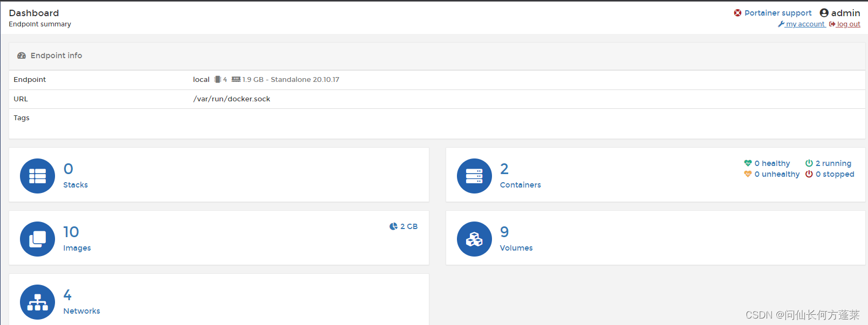868x325 pixels.
Task: Click the CPU count 4 text
Action: point(225,79)
